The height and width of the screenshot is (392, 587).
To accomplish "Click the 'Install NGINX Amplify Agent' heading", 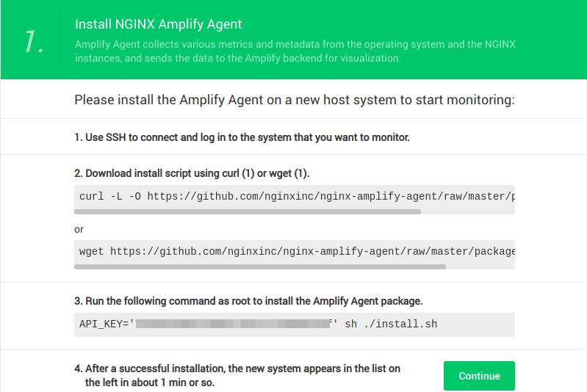I will tap(159, 25).
